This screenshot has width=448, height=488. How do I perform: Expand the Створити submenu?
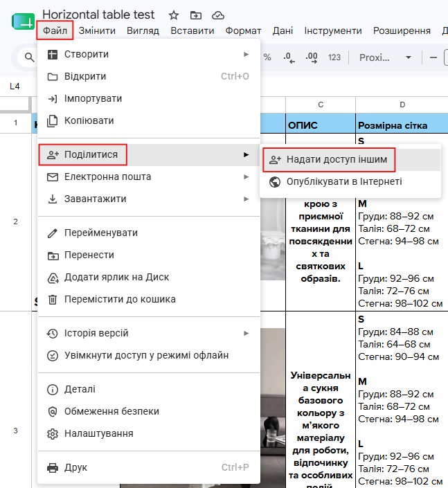(x=149, y=54)
